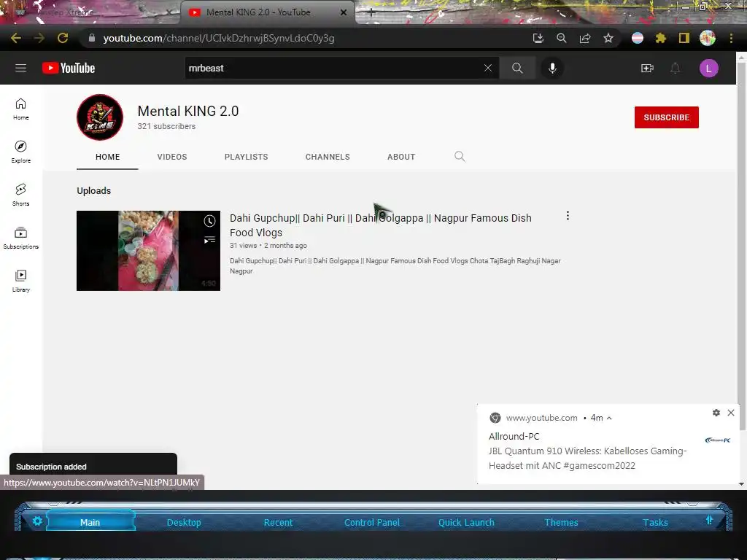Open the Dahi Gupchup video title link
This screenshot has width=747, height=560.
pos(380,225)
